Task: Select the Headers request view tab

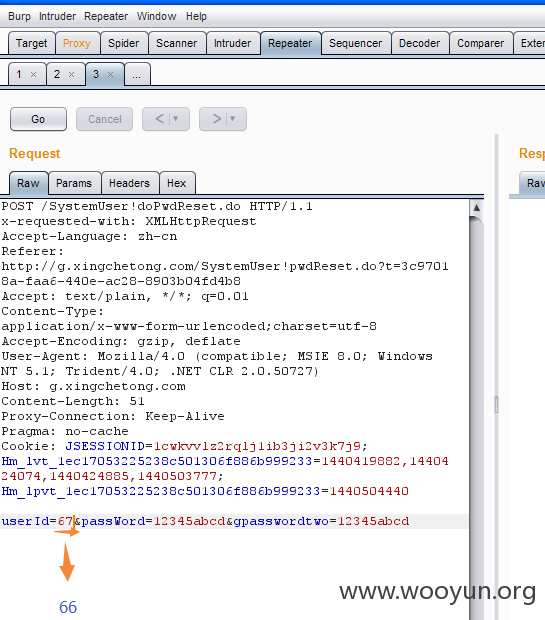Action: tap(130, 183)
